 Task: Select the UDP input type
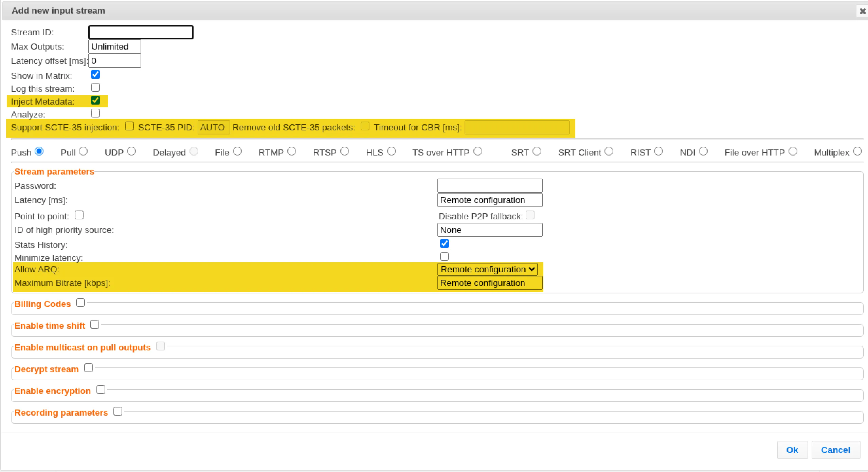pos(132,151)
